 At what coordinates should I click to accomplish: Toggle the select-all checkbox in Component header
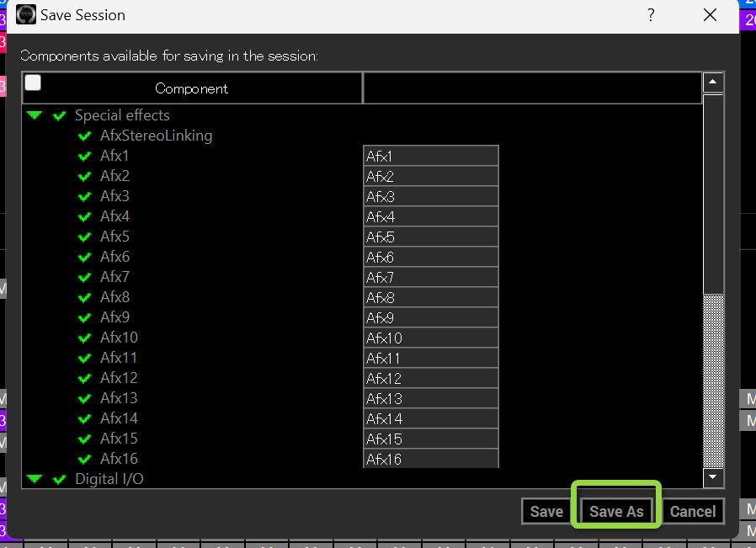[33, 82]
